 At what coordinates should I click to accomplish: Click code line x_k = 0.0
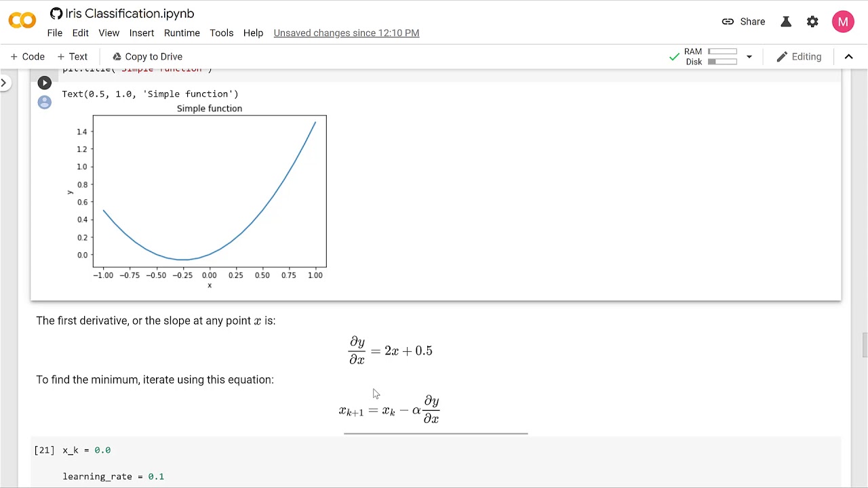click(86, 450)
